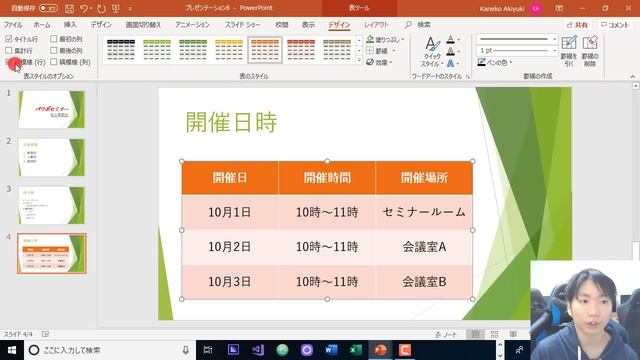
Task: Click the Redo/Repeat icon
Action: [101, 8]
